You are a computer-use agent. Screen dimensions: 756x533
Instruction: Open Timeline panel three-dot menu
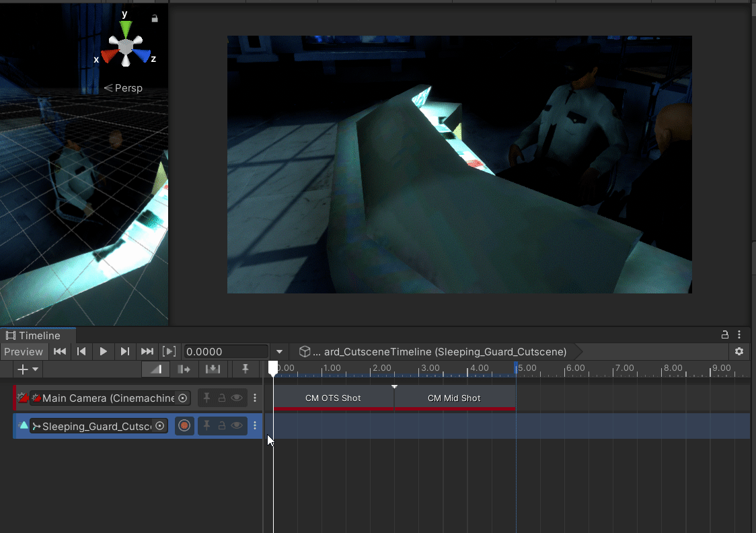click(739, 334)
